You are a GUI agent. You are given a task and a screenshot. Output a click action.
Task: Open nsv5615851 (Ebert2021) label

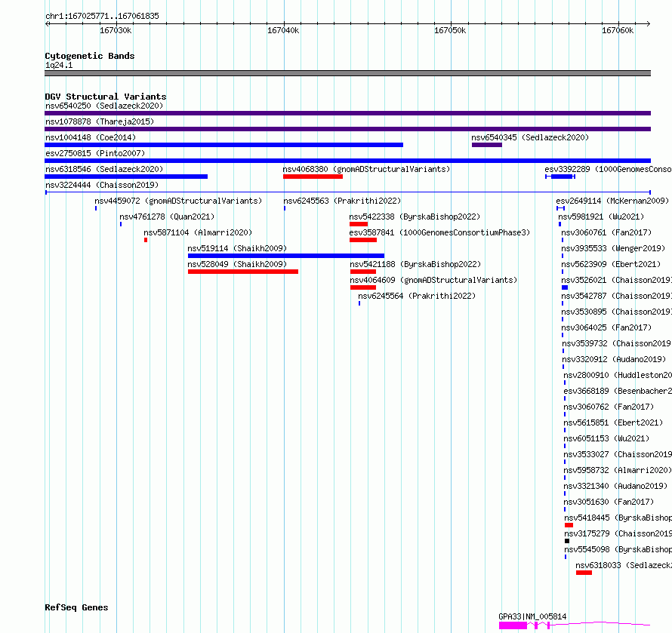(x=613, y=423)
